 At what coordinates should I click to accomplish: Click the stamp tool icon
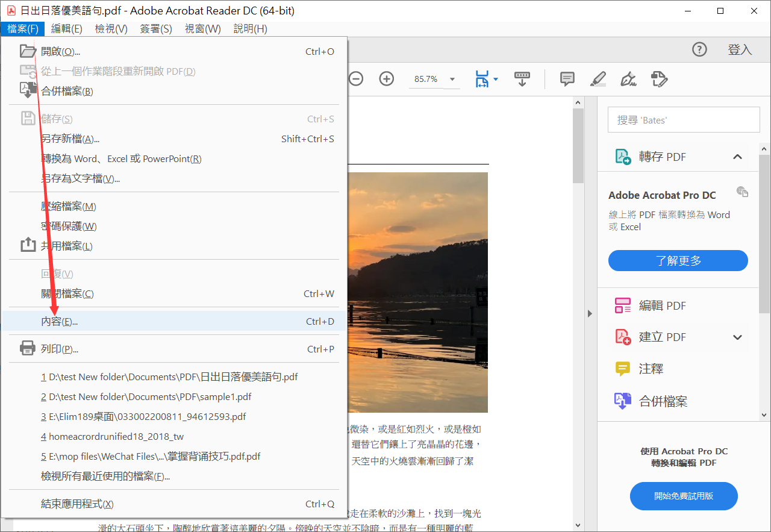coord(660,79)
